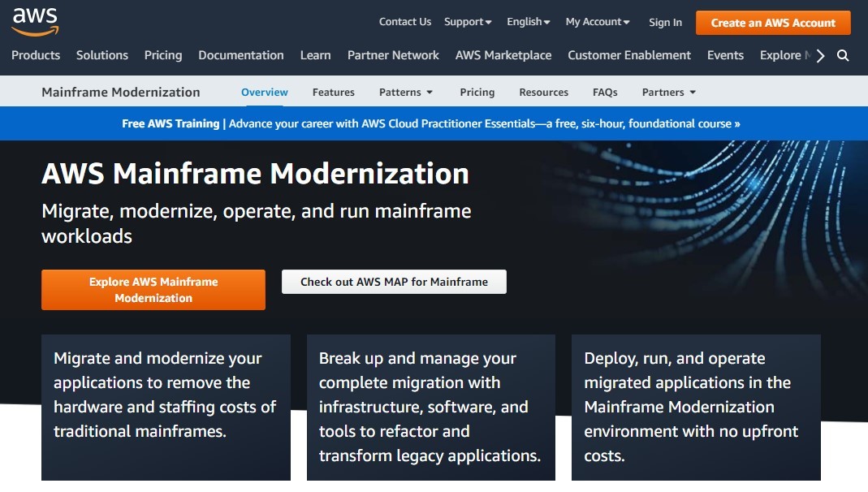Open the FAQs tab
This screenshot has width=868, height=492.
point(604,93)
